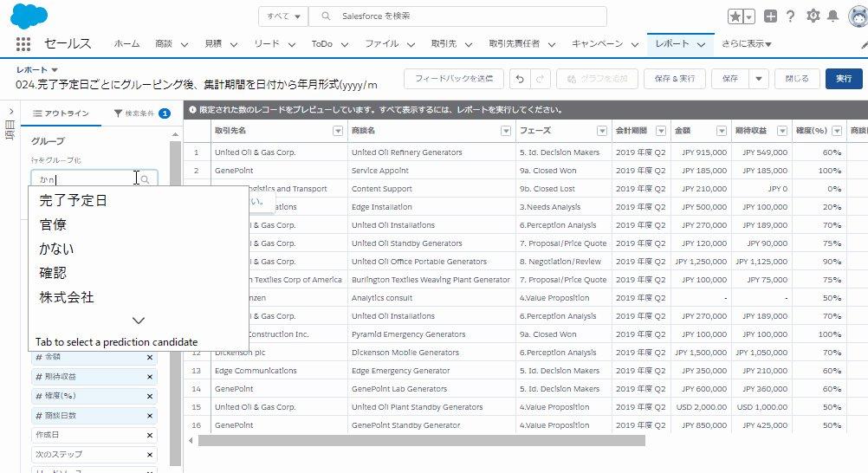Open the help question mark icon
This screenshot has height=473, width=868.
pos(791,16)
